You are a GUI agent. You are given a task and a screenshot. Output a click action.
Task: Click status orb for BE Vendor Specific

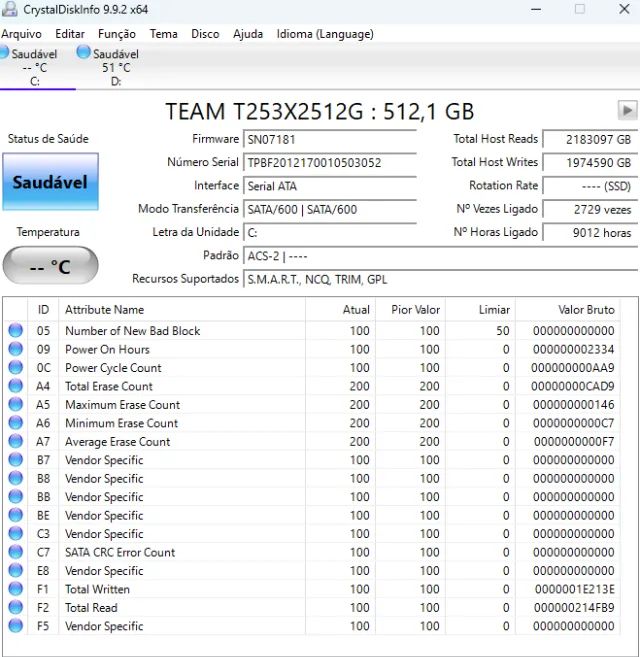click(x=16, y=515)
